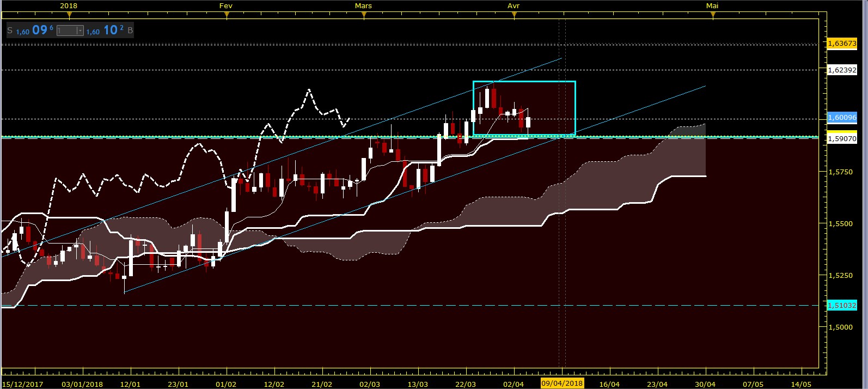Click the blue 1,60096 current price tag
The width and height of the screenshot is (868, 389).
842,117
